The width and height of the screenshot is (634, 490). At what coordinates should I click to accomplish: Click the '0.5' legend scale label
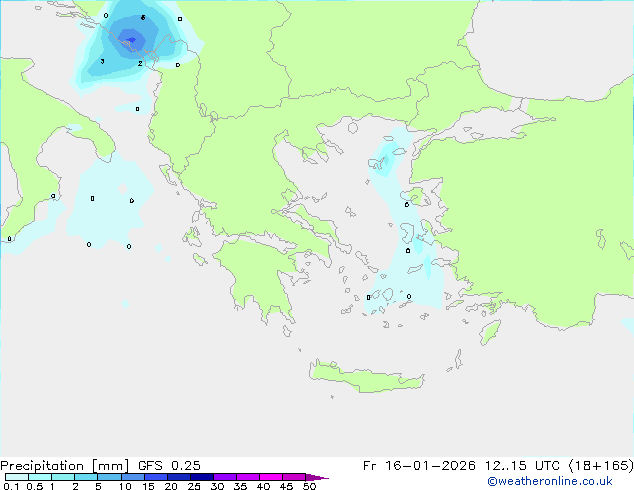[x=35, y=486]
